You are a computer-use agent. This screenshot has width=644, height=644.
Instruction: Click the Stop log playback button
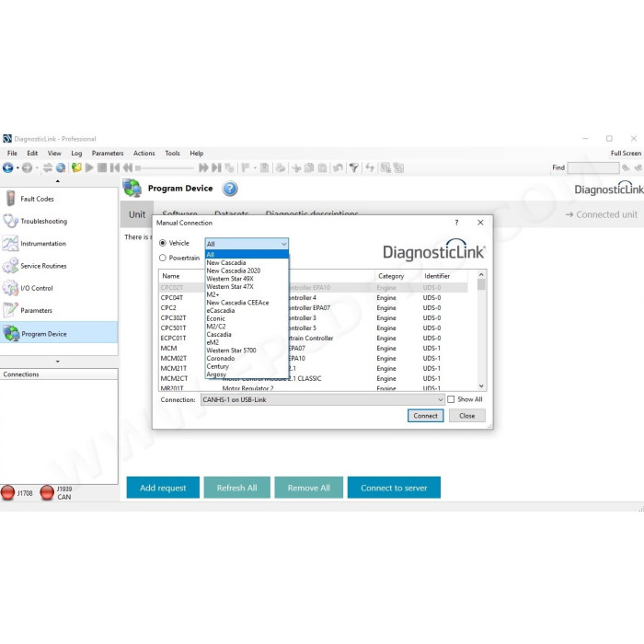click(102, 167)
